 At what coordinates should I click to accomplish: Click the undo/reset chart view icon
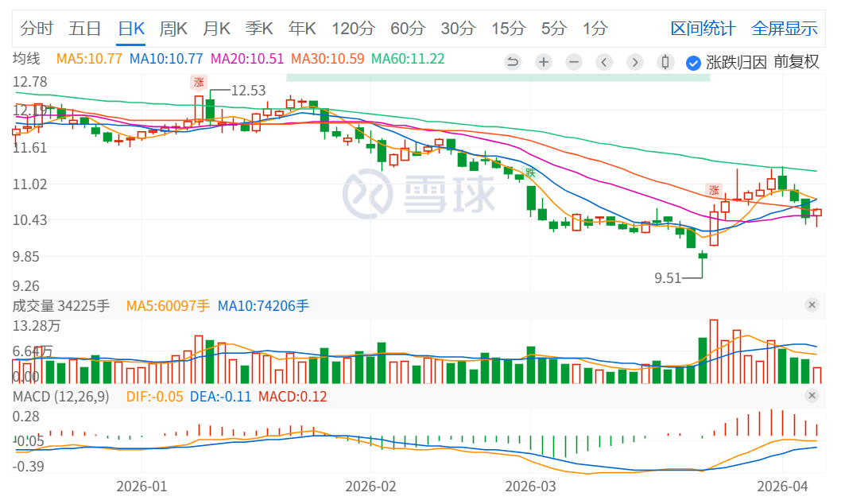(513, 62)
